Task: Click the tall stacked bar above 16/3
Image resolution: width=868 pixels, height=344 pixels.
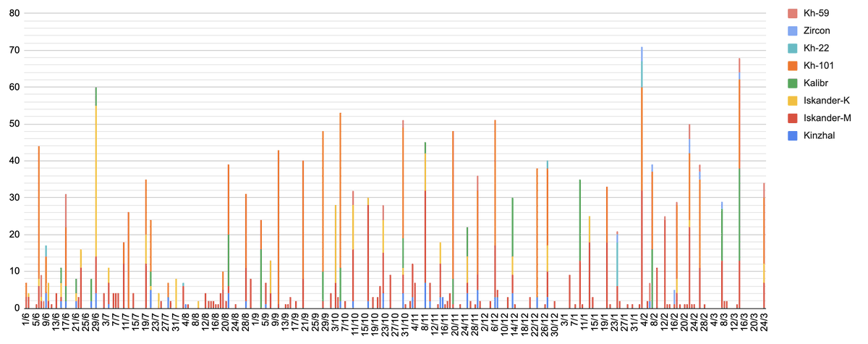Action: point(739,183)
